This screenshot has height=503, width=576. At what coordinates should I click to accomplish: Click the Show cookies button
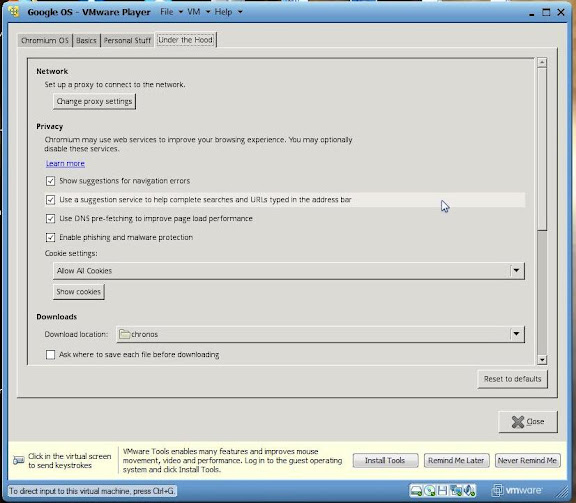tap(79, 292)
